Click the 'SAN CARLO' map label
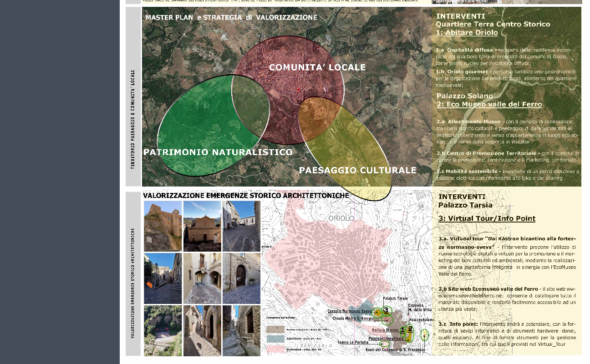 316,346
